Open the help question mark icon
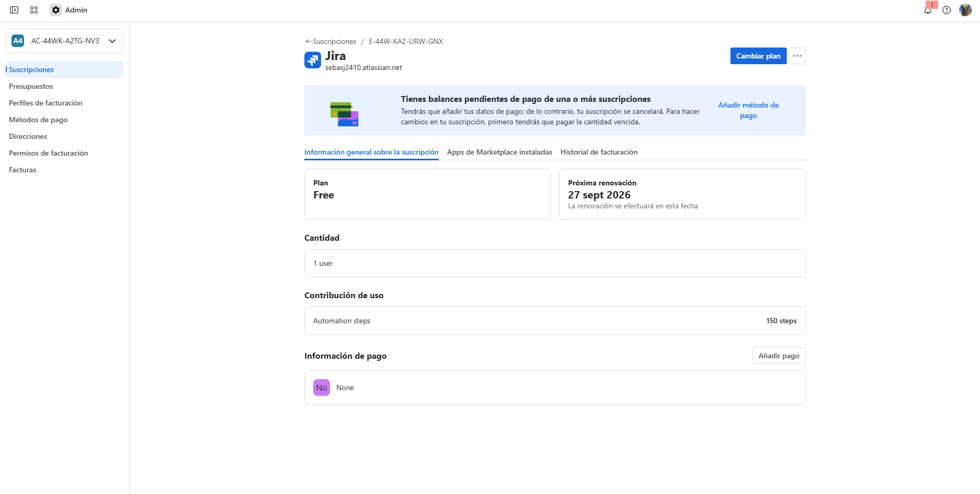980x494 pixels. (x=947, y=10)
